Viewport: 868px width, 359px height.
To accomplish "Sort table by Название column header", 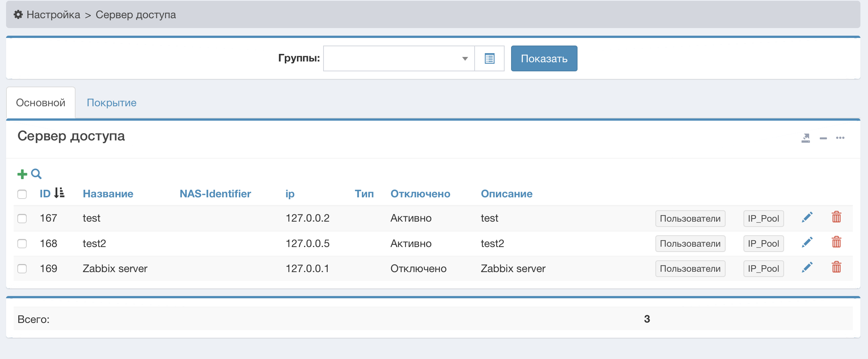I will tap(108, 194).
